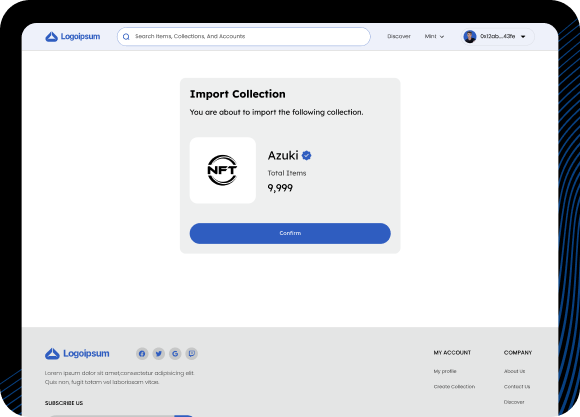
Task: Click the Azuki NFT collection thumbnail
Action: (x=223, y=170)
